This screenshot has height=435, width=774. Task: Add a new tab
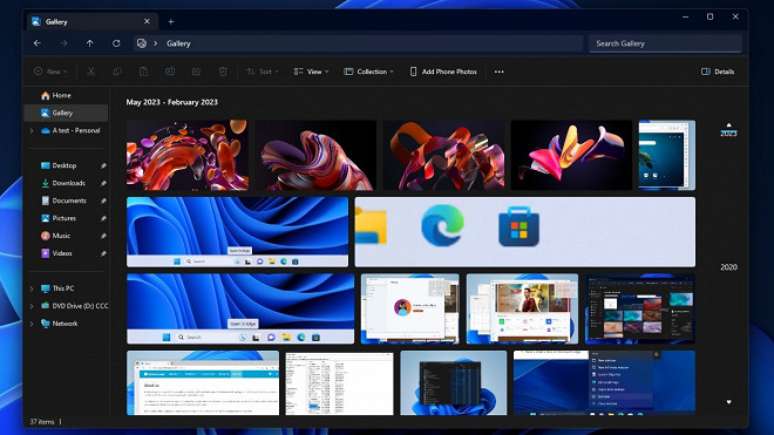[171, 22]
